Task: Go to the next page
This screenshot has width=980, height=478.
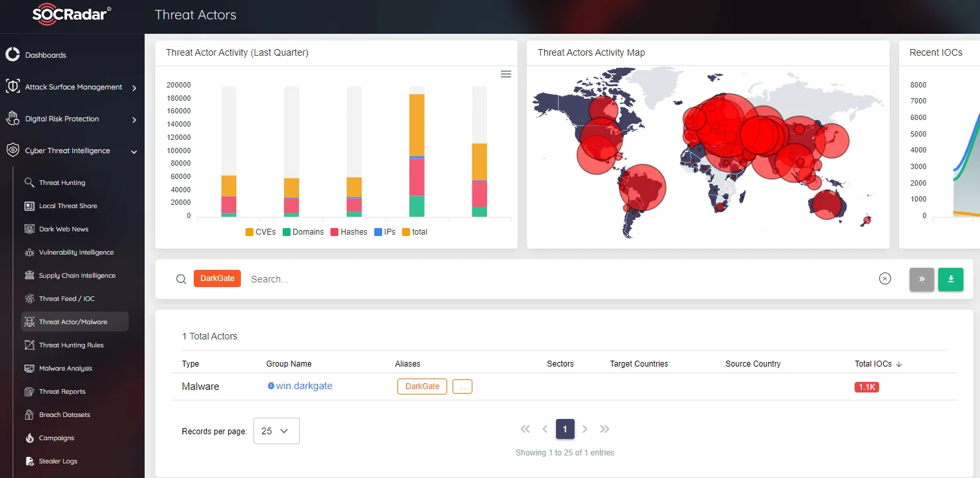Action: tap(585, 429)
